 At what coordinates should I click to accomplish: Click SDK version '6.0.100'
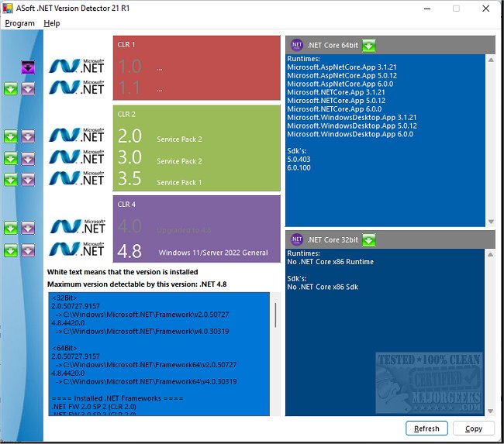coord(299,167)
